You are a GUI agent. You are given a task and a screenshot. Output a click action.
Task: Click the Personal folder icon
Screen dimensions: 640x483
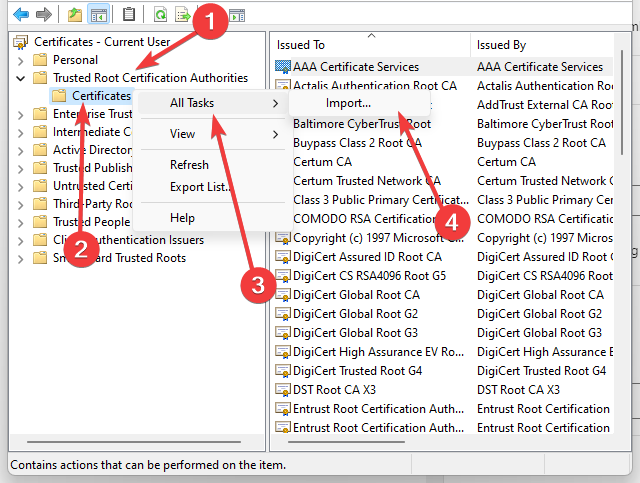tap(40, 60)
